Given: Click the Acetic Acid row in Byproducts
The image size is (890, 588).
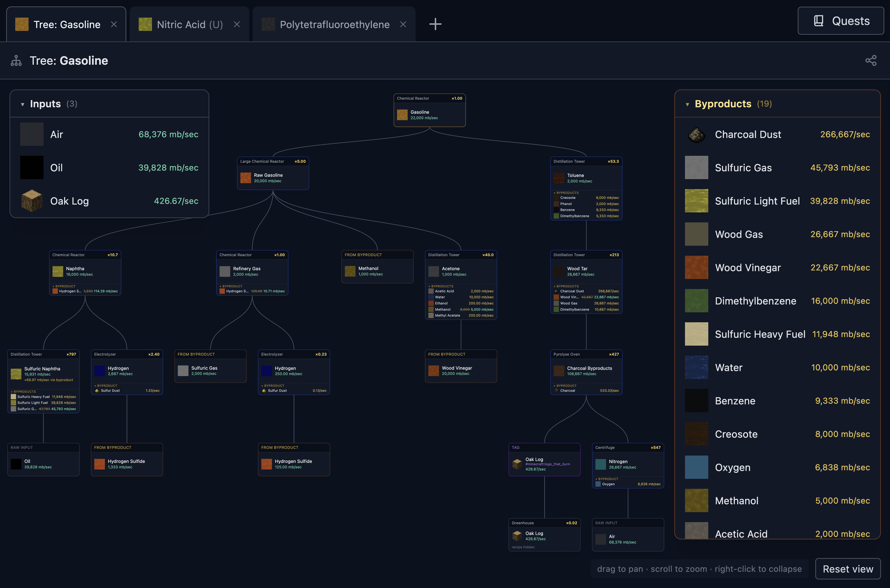Looking at the screenshot, I should [777, 531].
